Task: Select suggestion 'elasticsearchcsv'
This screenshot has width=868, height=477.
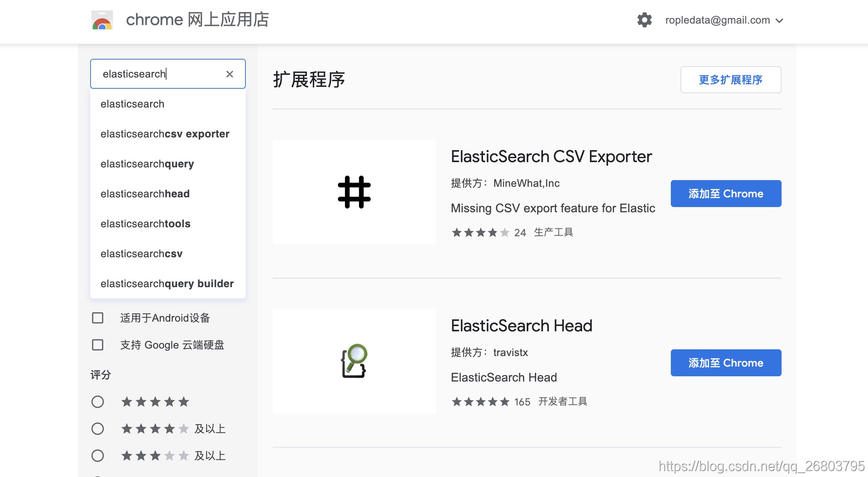Action: click(x=168, y=254)
